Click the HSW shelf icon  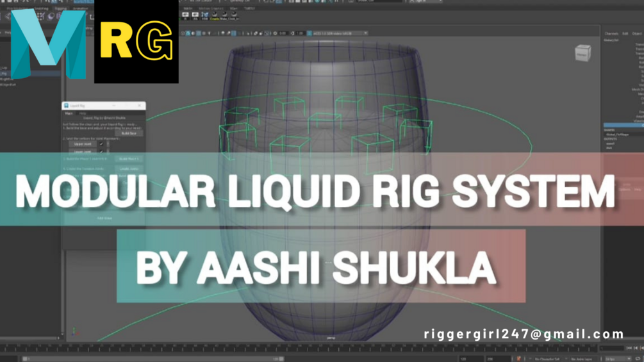(204, 16)
